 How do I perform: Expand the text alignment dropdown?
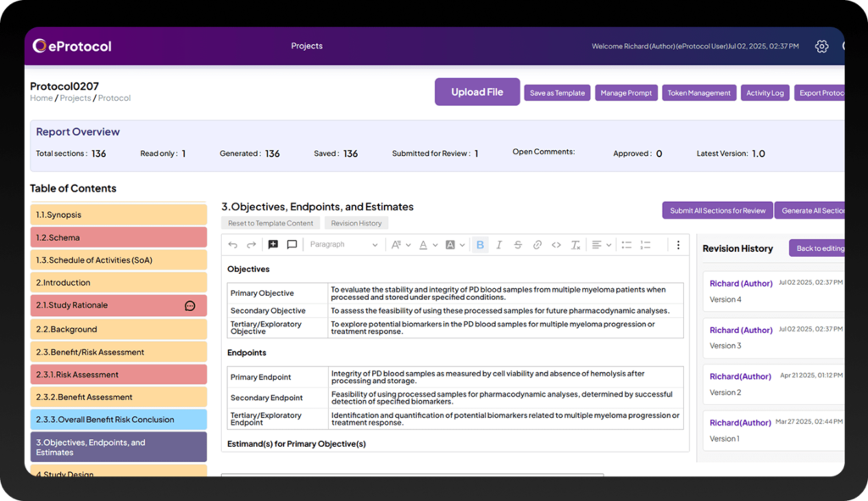click(x=601, y=245)
